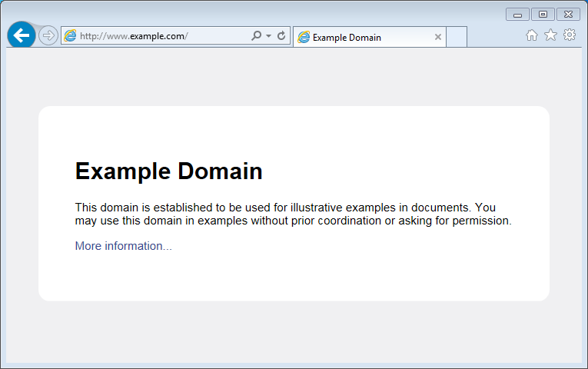Click the forward navigation arrow
Viewport: 588px width, 369px height.
(48, 35)
